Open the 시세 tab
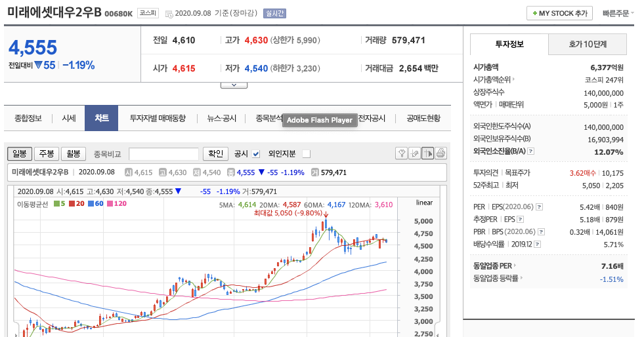The width and height of the screenshot is (644, 337). 68,119
